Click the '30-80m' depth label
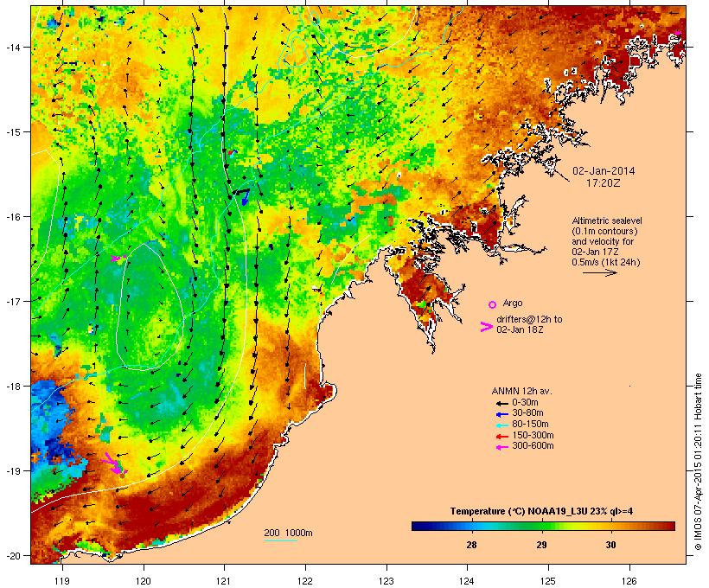Viewport: 709px width, 588px height. click(x=527, y=413)
